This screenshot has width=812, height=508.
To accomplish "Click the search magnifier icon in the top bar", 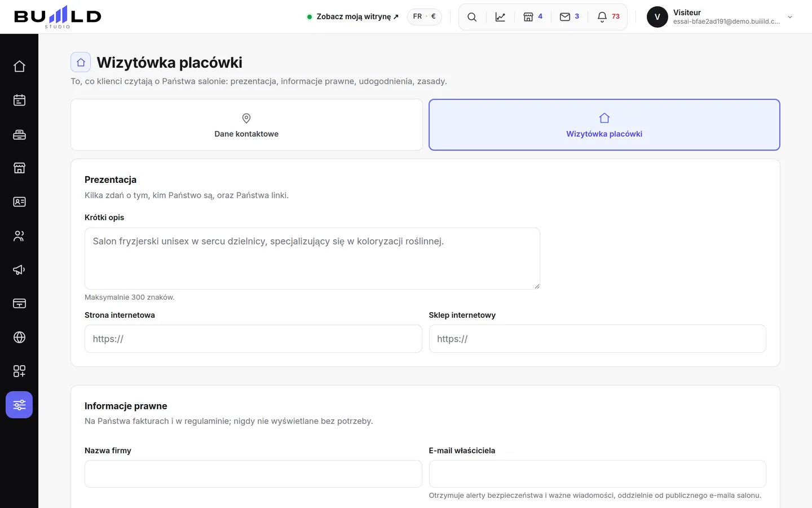I will click(x=472, y=17).
